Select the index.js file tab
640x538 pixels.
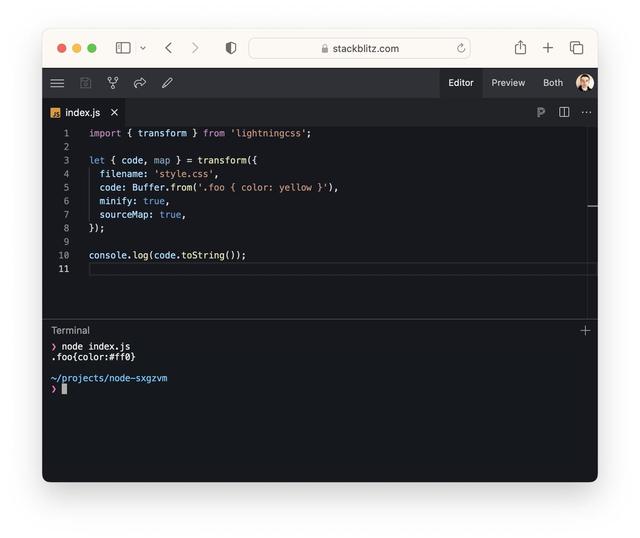click(82, 113)
